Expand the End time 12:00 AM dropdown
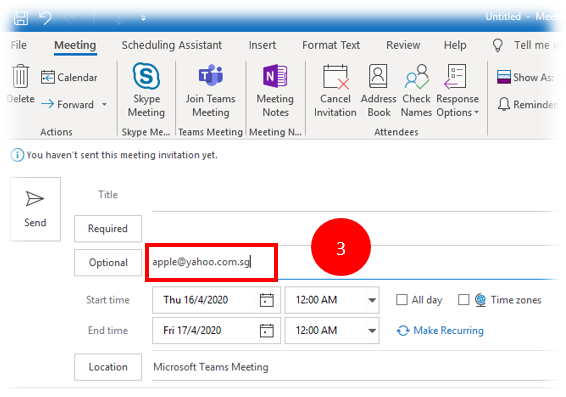Screen dimensions: 566x397 click(372, 330)
